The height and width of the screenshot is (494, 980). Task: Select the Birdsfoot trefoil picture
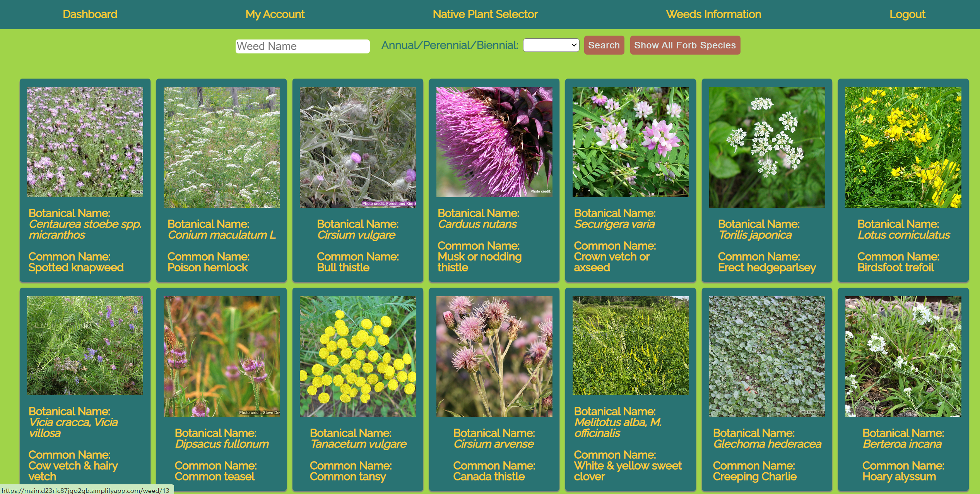click(x=903, y=148)
